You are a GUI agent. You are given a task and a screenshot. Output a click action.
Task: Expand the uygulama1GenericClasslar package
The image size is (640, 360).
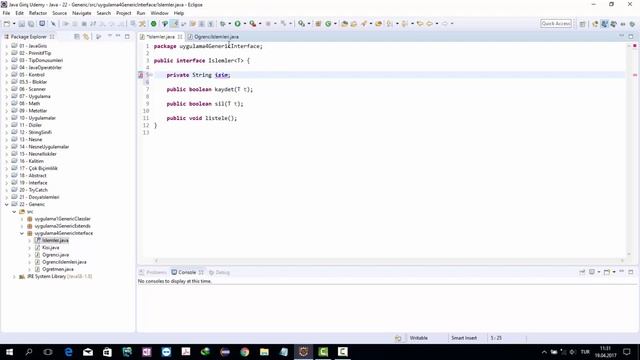click(22, 219)
